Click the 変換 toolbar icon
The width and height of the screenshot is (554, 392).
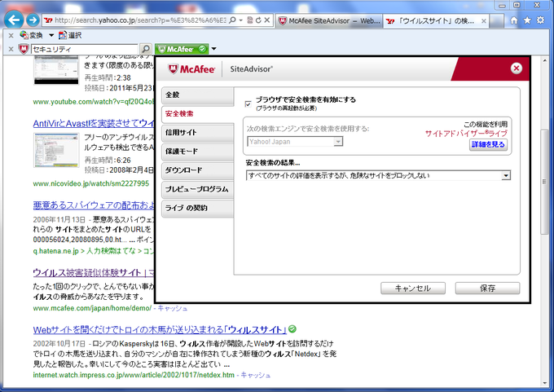tap(32, 35)
